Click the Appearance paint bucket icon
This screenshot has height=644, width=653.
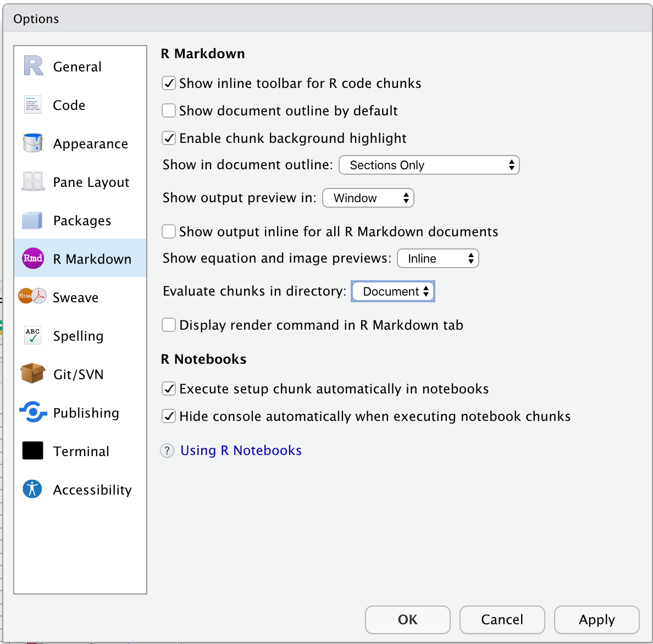pos(33,143)
